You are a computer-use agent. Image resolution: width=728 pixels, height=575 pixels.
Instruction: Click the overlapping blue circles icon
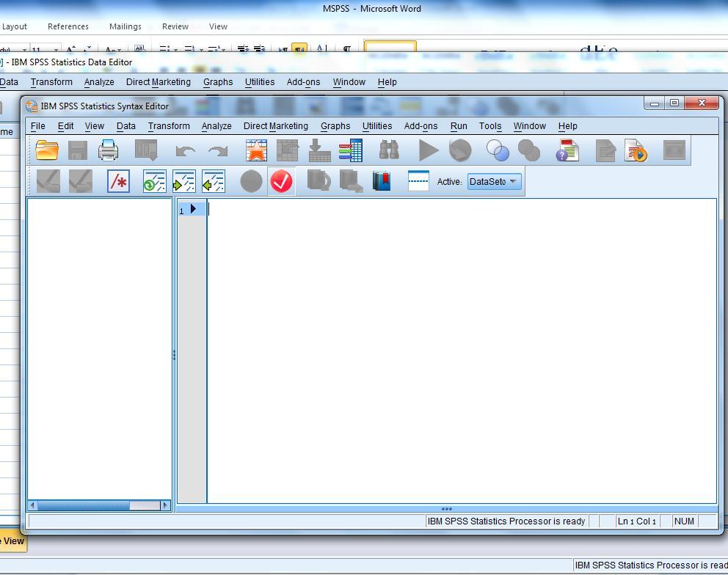tap(498, 151)
